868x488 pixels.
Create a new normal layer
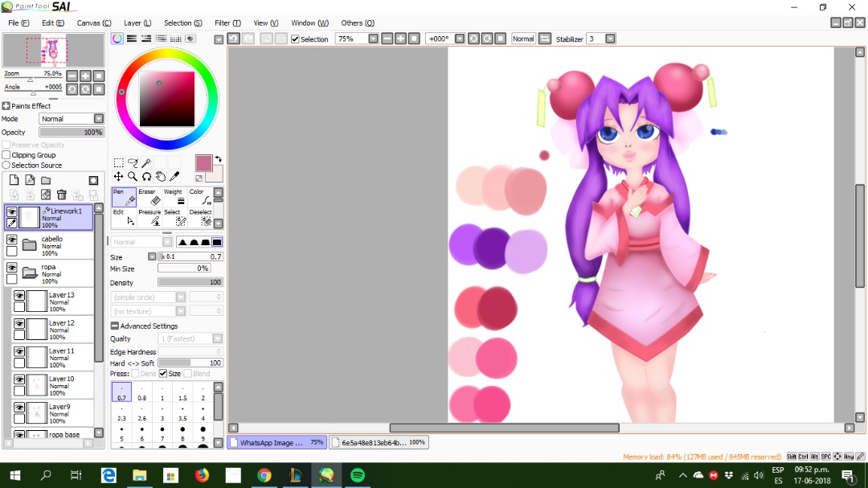click(14, 180)
